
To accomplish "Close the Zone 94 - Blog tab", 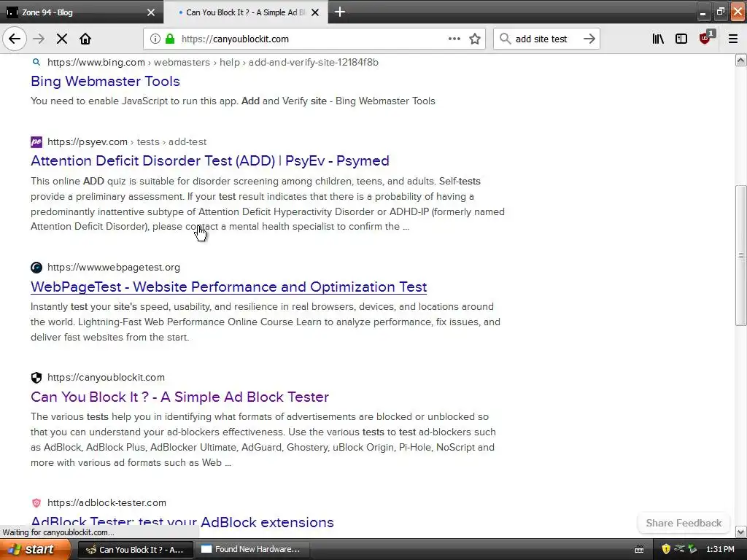I will [x=151, y=12].
